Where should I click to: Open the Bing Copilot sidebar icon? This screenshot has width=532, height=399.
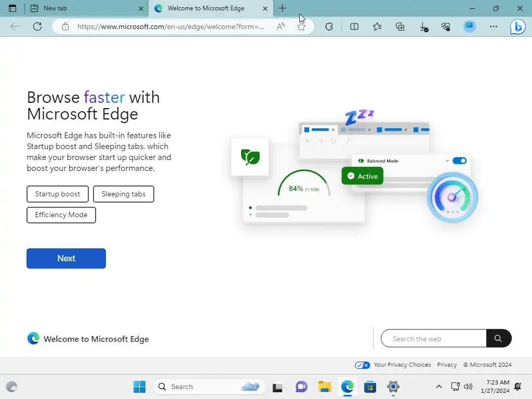click(x=518, y=27)
